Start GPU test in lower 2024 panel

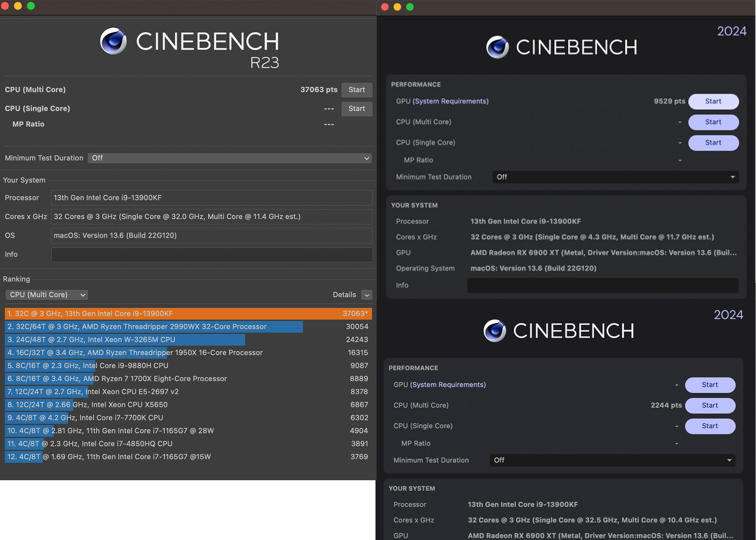710,385
